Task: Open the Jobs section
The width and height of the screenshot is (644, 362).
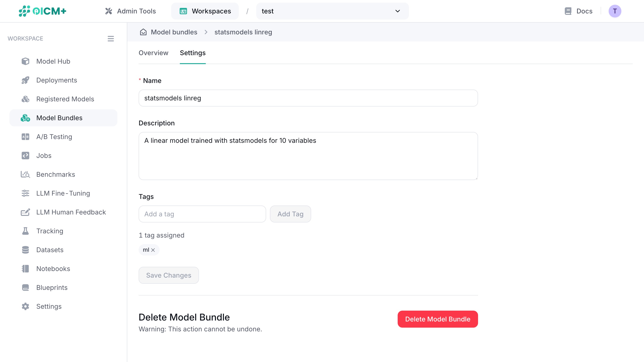Action: 44,156
